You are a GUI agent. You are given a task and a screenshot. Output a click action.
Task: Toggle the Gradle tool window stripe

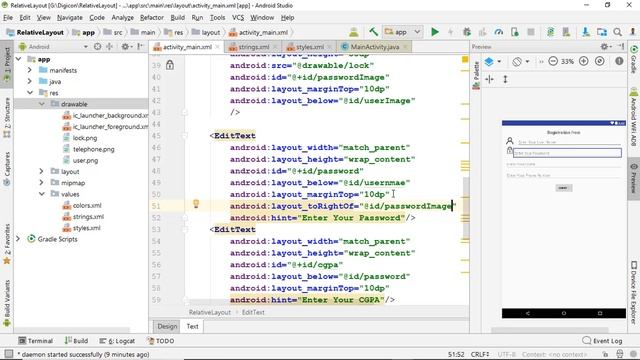point(634,60)
